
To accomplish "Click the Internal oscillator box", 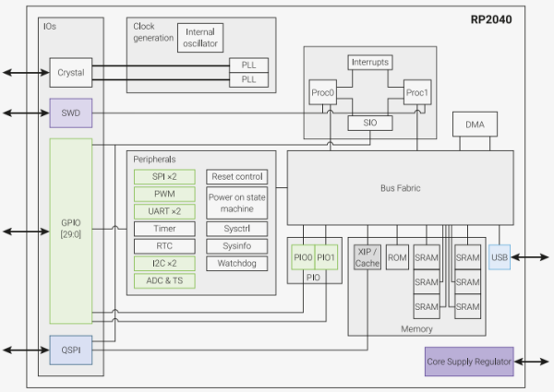I will tap(200, 38).
